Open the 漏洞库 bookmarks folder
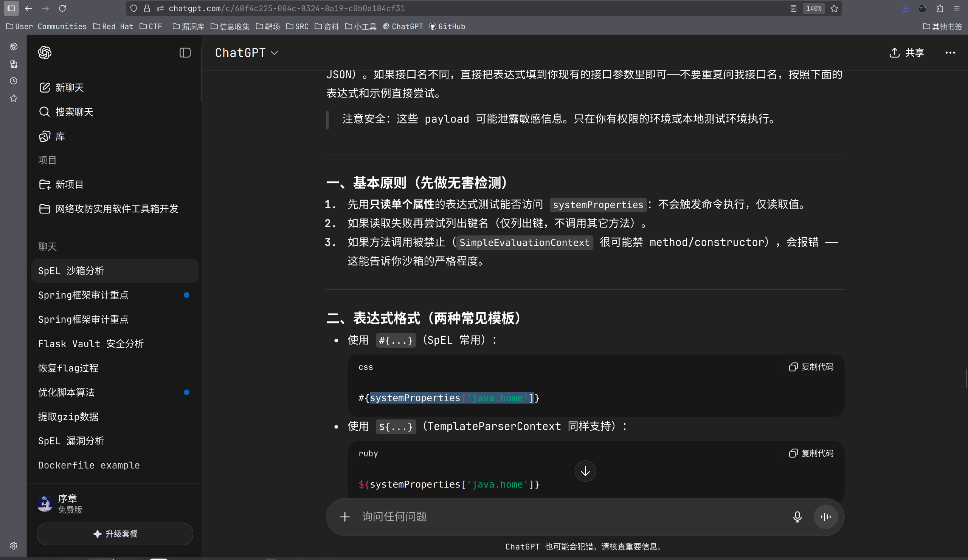The image size is (968, 560). point(188,26)
